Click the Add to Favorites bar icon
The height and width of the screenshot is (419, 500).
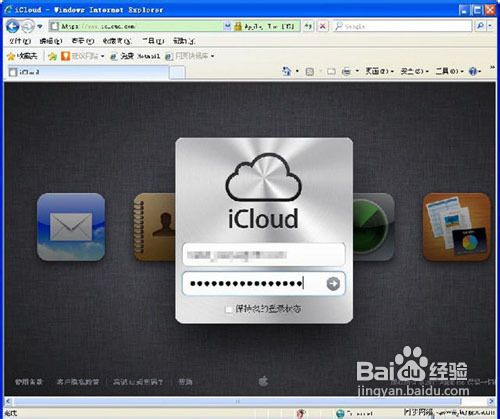click(52, 56)
